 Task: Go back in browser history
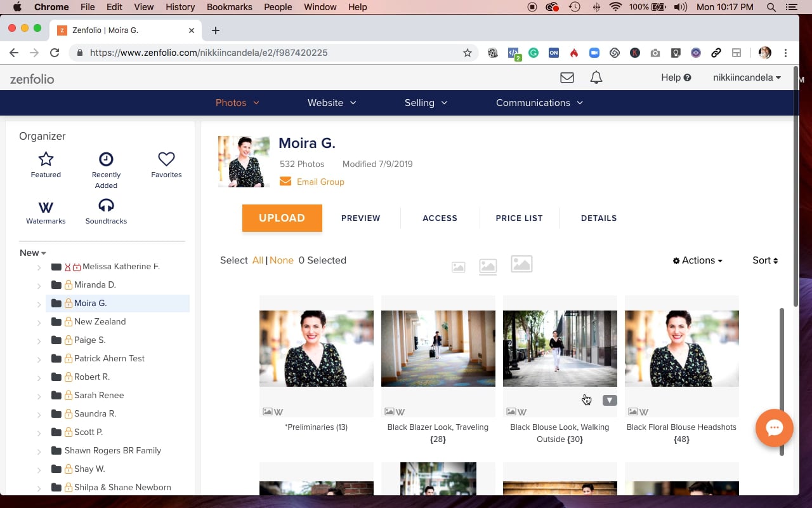(x=14, y=53)
